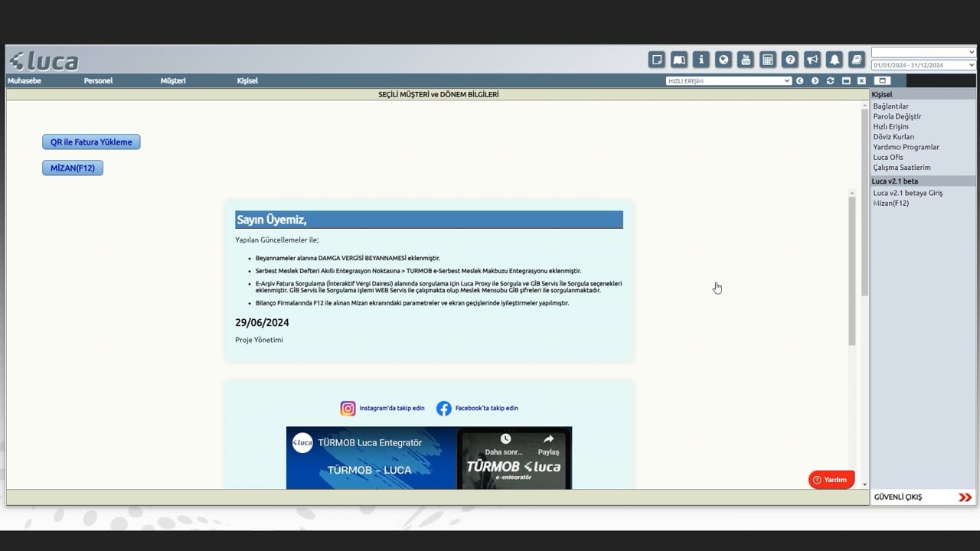Close page with the X icon
The image size is (980, 551).
pos(861,81)
